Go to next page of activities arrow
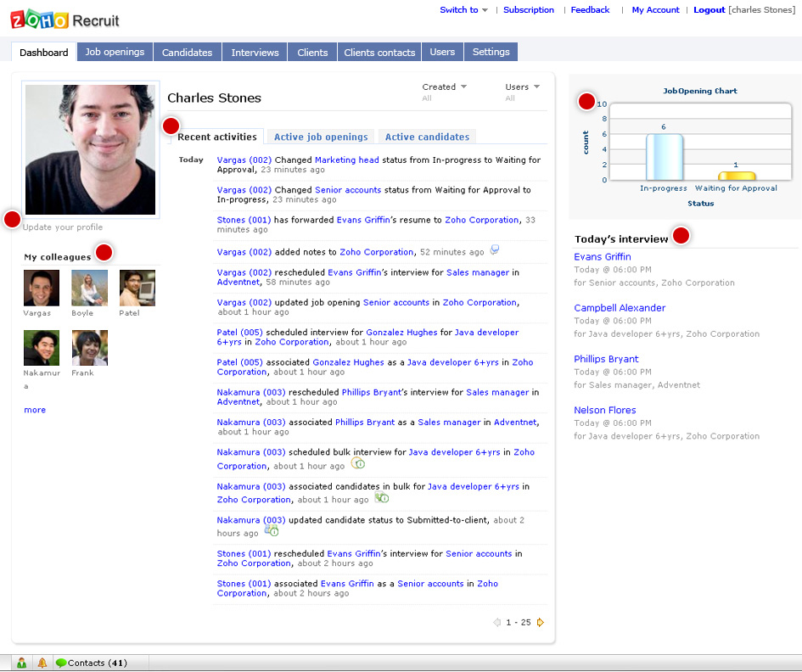Viewport: 802px width, 672px height. point(541,623)
